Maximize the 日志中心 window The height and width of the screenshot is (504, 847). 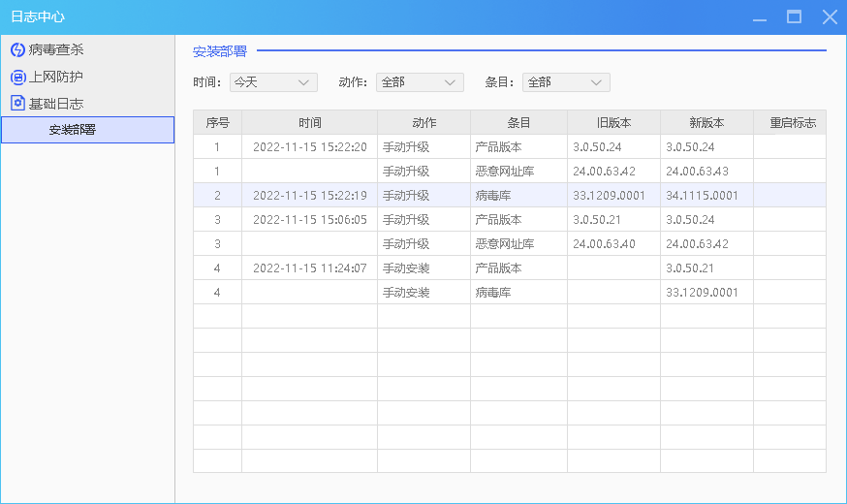coord(794,17)
